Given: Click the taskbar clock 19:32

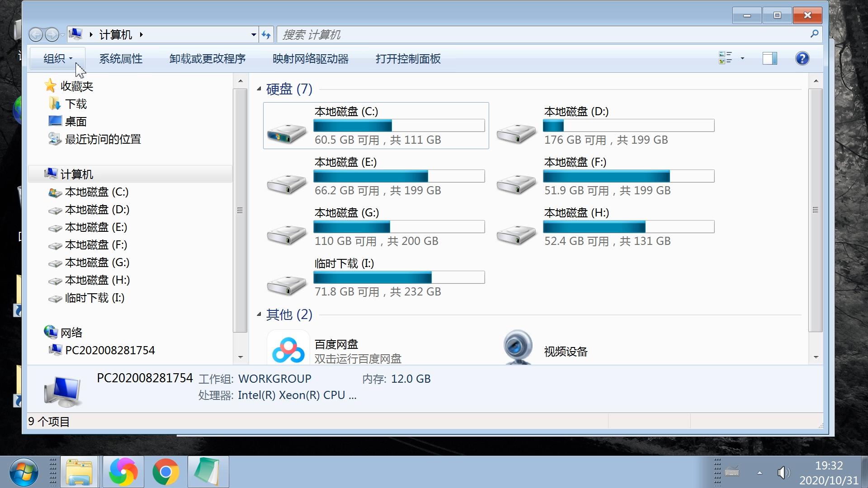Looking at the screenshot, I should [829, 465].
